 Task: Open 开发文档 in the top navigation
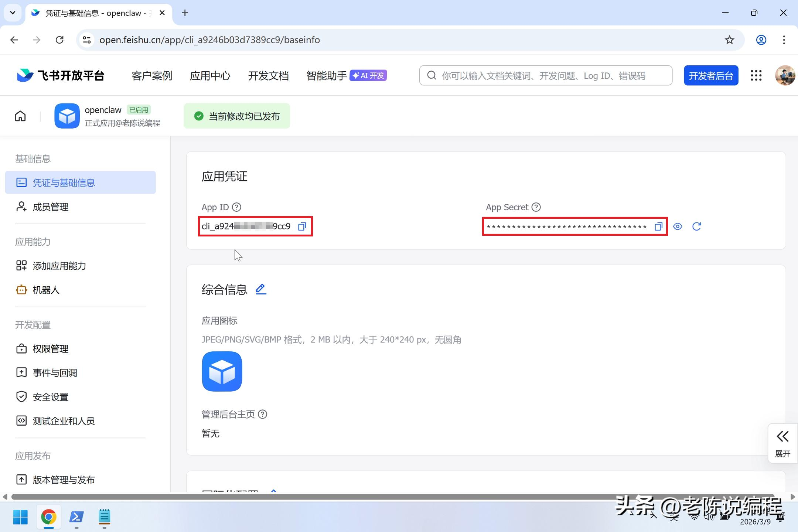click(268, 76)
